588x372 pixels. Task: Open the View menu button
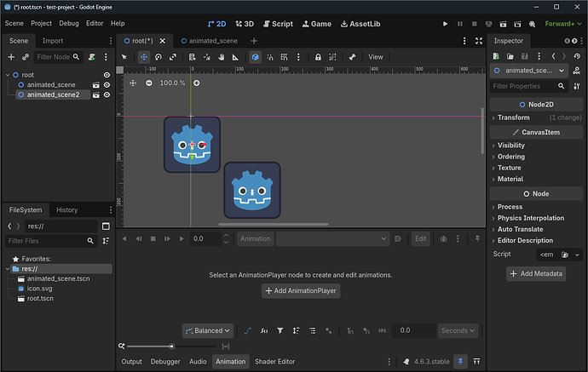click(x=375, y=57)
